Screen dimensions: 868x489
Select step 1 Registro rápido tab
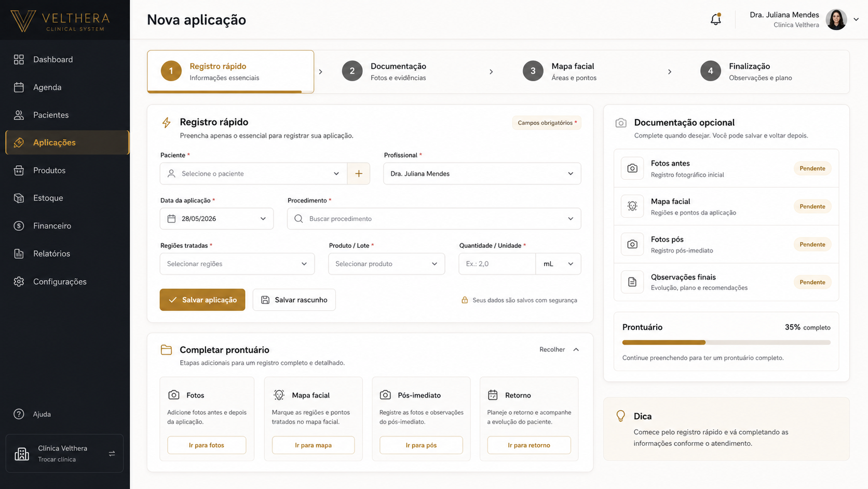[x=230, y=72]
